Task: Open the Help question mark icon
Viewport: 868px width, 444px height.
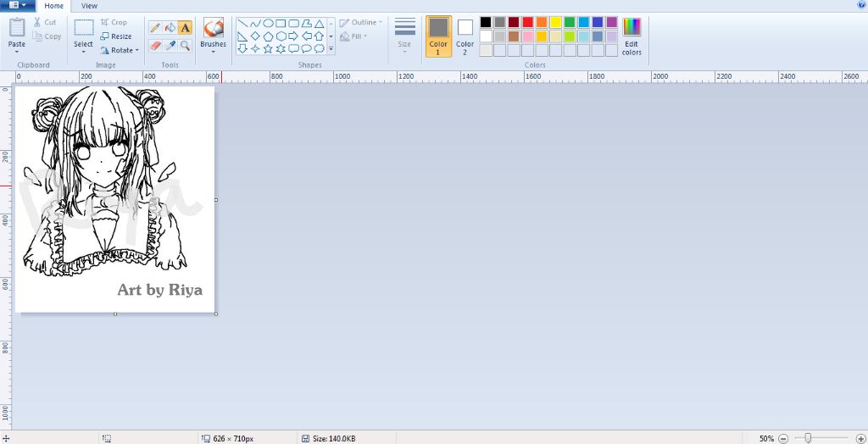Action: (x=863, y=4)
